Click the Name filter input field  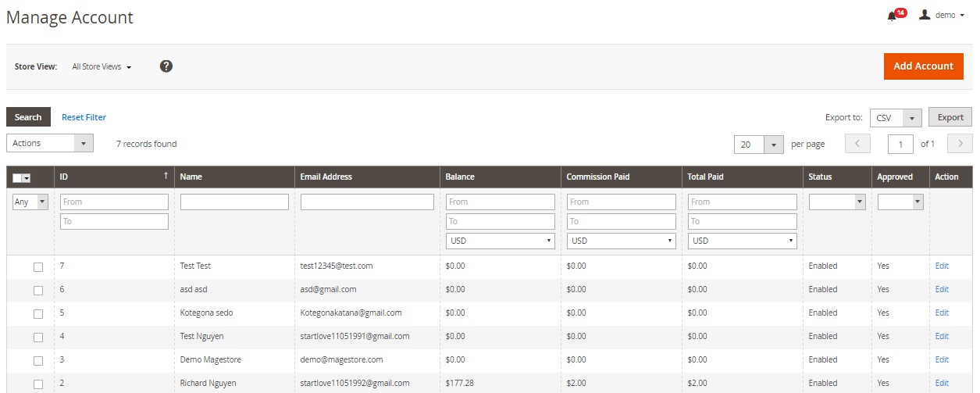click(x=234, y=202)
